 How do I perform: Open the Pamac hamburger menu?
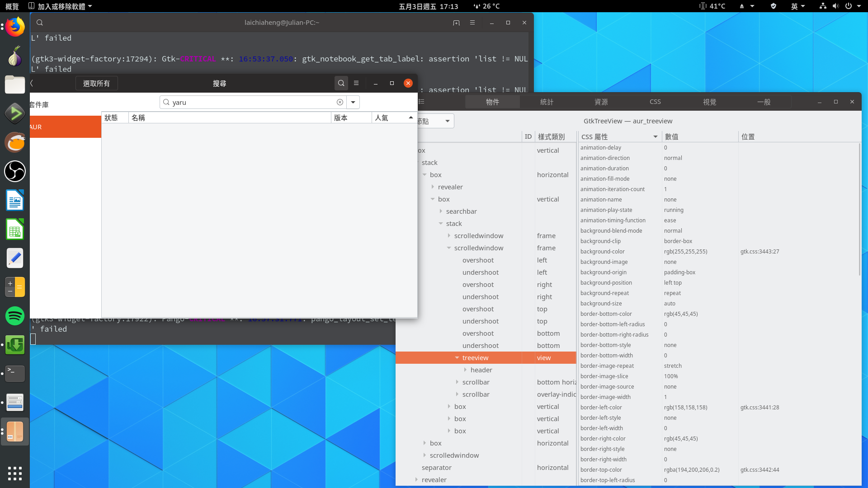[356, 83]
